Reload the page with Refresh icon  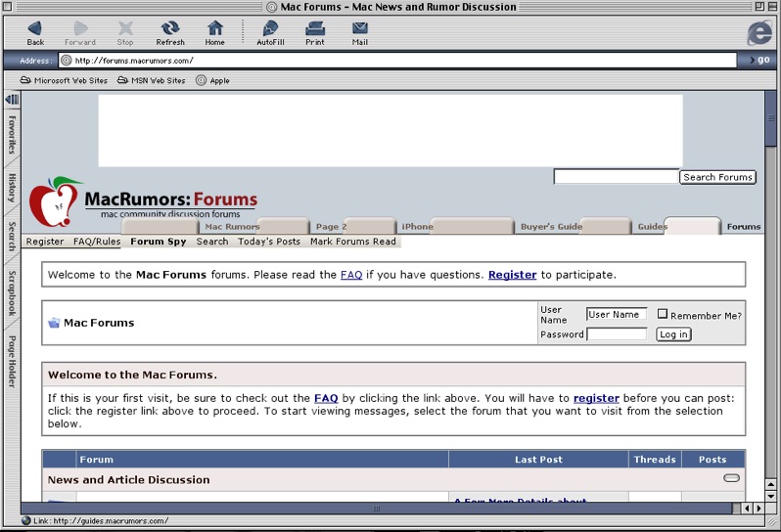(170, 28)
